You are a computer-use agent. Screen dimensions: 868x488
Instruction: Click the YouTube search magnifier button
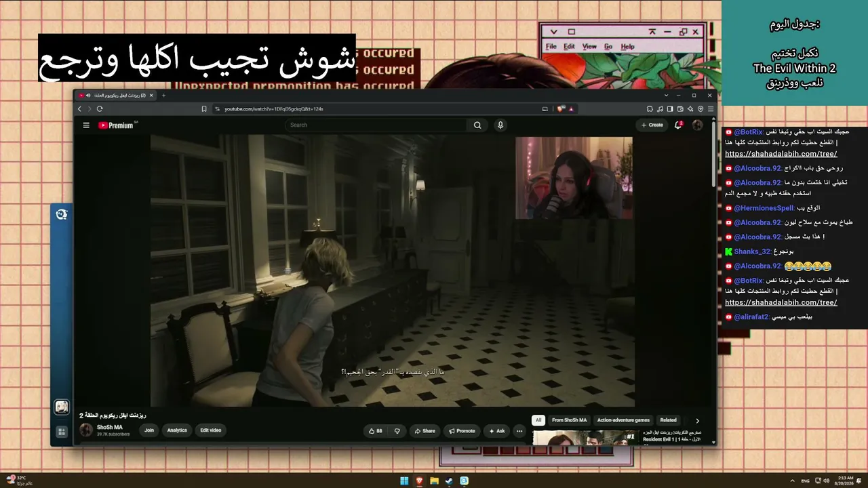(x=477, y=125)
